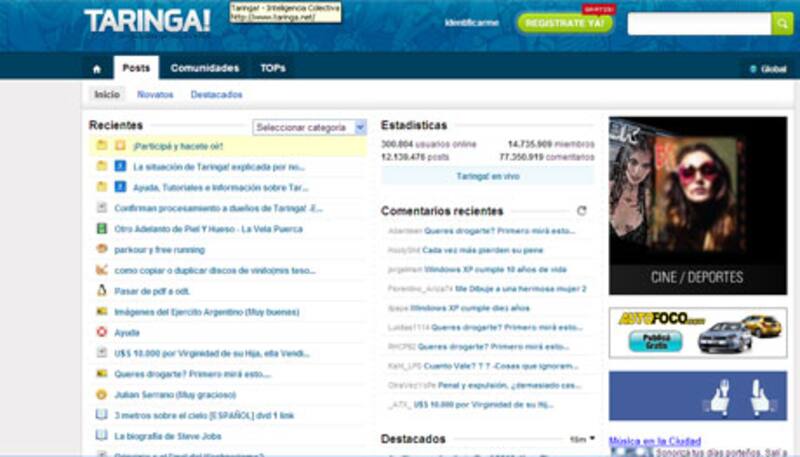Image resolution: width=800 pixels, height=457 pixels.
Task: Open comment 'Cuanto Vale? ? ? -Cosas que ignoram...'
Action: 501,366
